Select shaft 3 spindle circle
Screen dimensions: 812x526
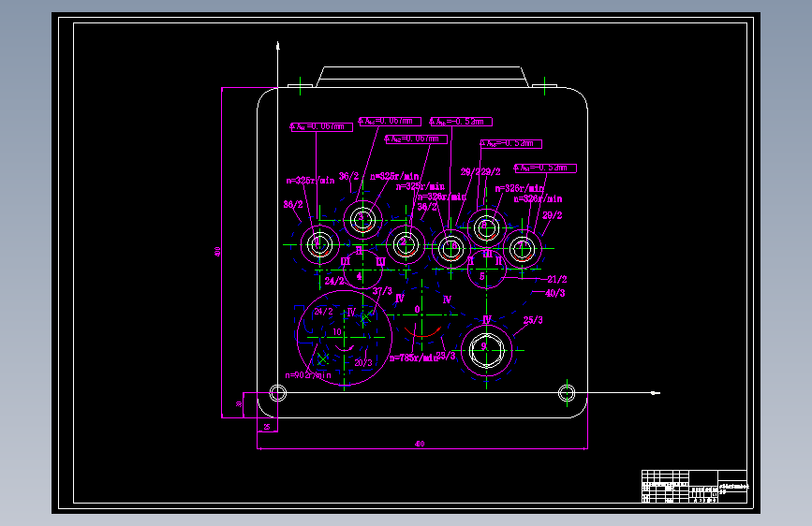pos(363,220)
